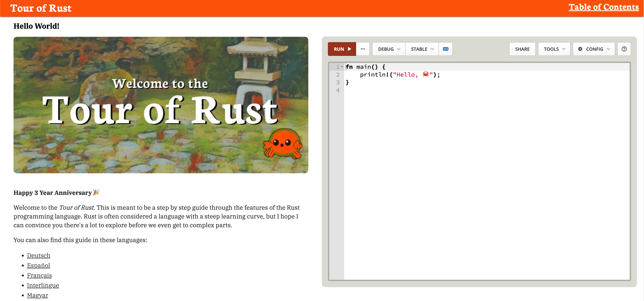Run the Rust code with RUN button
644x301 pixels.
pyautogui.click(x=342, y=49)
